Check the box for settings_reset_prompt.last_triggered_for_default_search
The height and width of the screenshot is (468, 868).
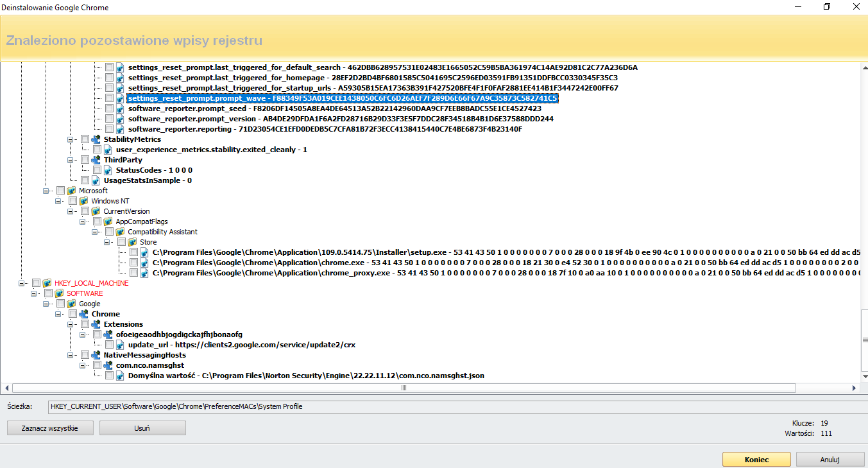tap(110, 67)
